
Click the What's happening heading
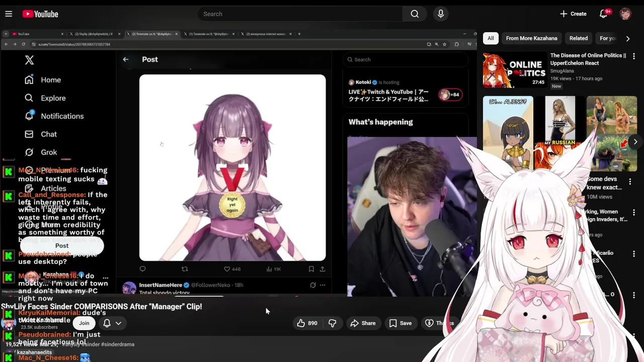(380, 122)
